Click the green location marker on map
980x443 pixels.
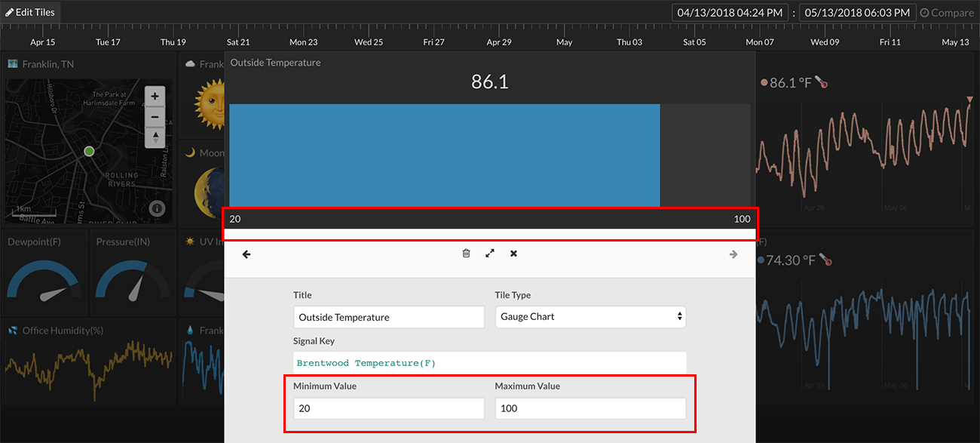(89, 152)
